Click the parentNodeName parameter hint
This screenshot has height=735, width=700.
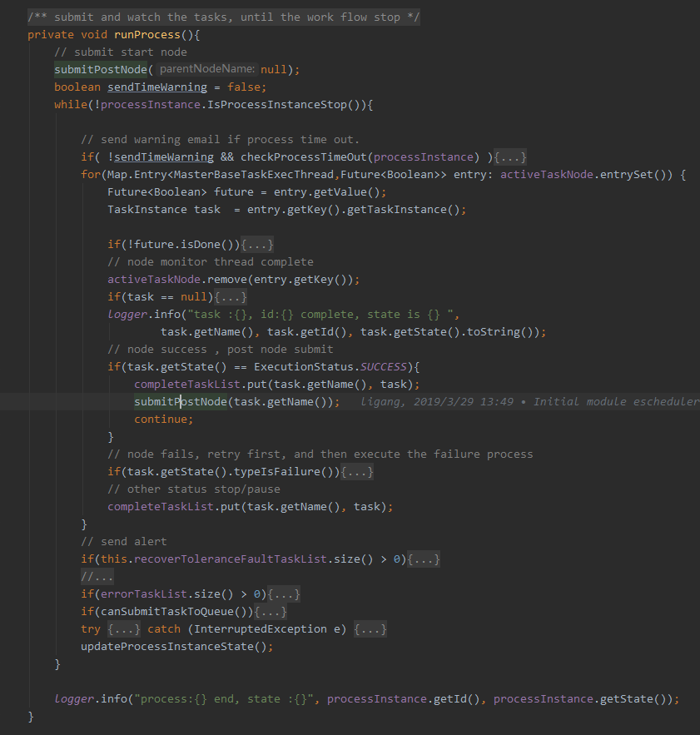point(206,69)
